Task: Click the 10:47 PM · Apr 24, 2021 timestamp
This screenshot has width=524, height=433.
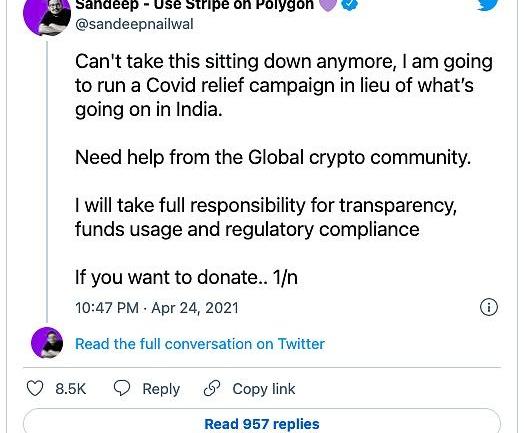Action: [157, 308]
